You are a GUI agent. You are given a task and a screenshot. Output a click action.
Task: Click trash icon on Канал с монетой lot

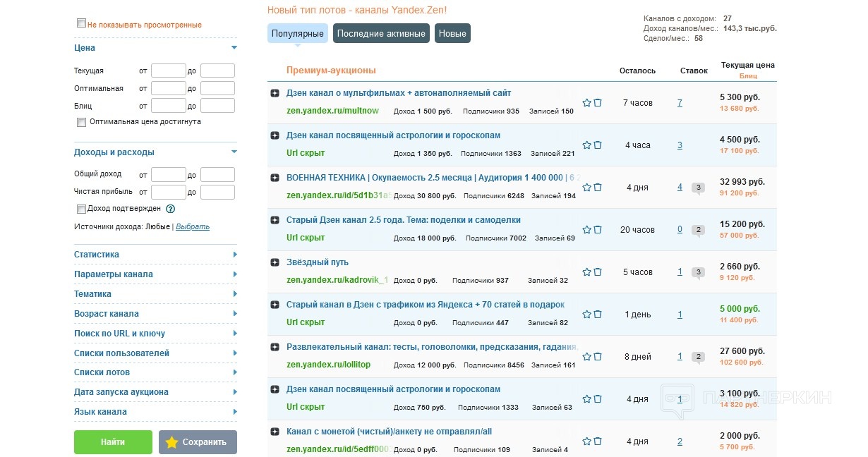click(598, 441)
